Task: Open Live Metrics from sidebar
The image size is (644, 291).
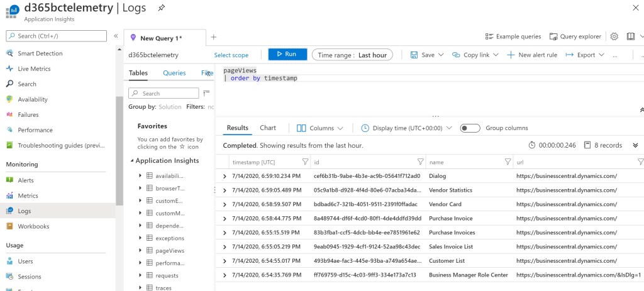Action: pyautogui.click(x=34, y=69)
